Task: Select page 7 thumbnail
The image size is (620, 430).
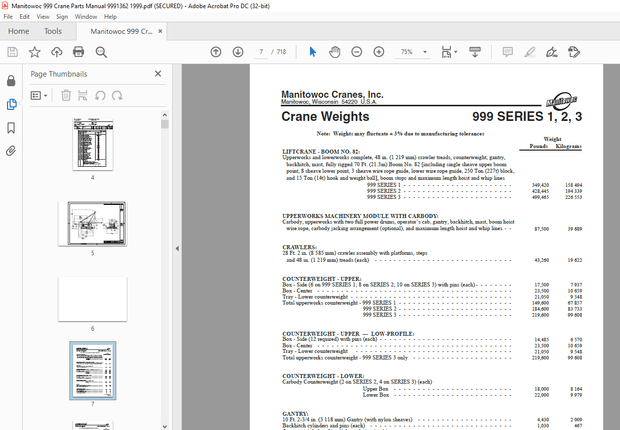Action: click(x=93, y=371)
